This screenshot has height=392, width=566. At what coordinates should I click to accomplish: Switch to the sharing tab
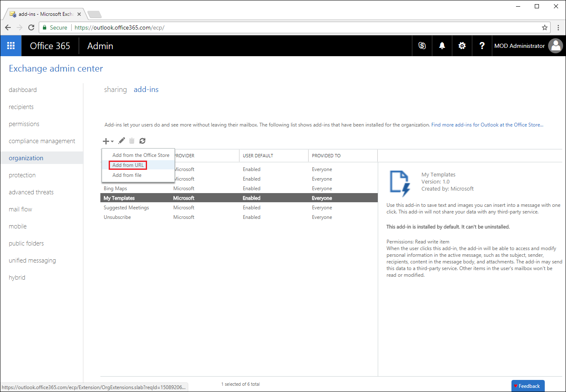[x=115, y=89]
